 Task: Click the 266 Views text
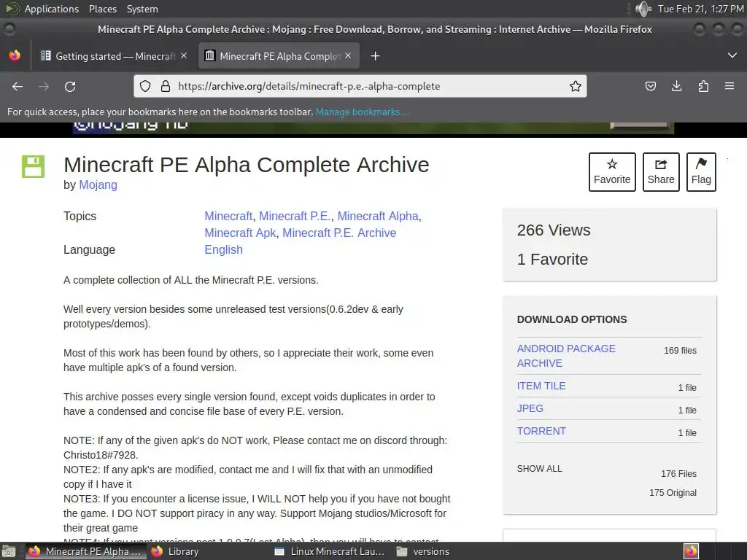[554, 230]
